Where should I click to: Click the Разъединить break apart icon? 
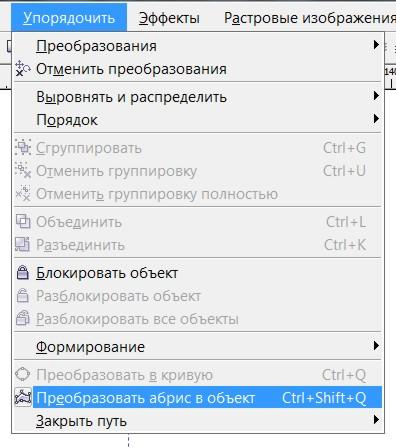pos(23,244)
